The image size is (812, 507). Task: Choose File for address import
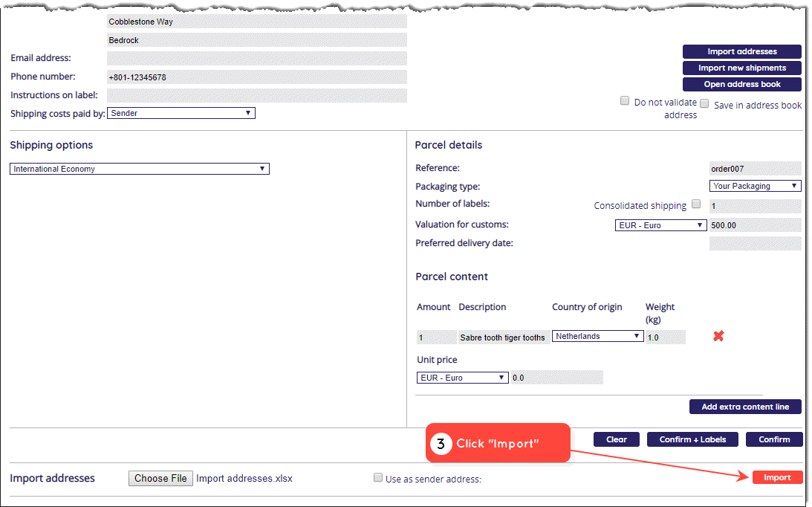pos(160,478)
